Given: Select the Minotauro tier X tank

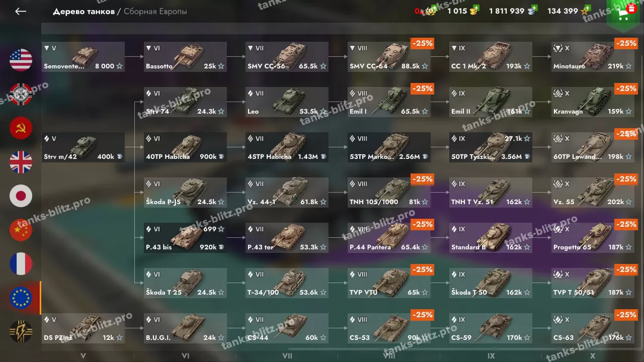Looking at the screenshot, I should (593, 57).
